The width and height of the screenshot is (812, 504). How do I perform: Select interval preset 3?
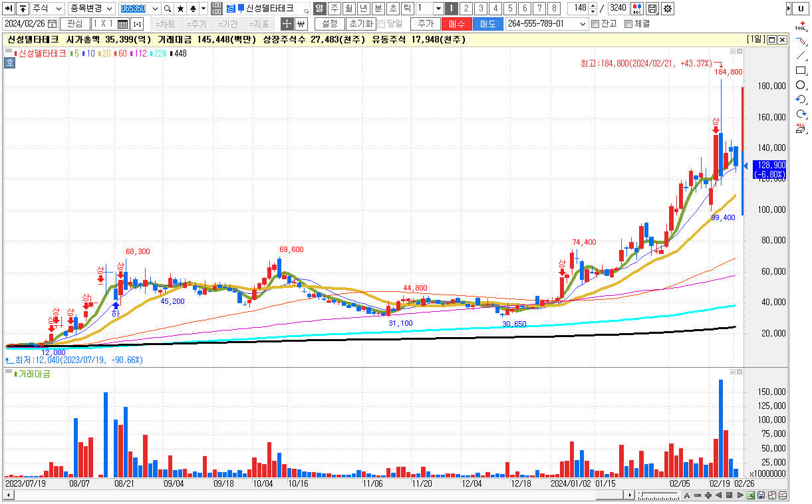480,9
